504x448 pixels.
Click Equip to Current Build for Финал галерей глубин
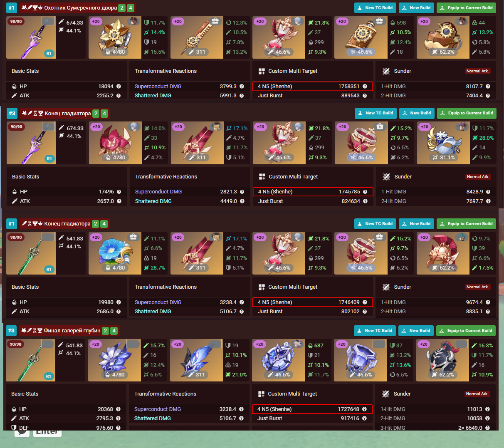[466, 331]
